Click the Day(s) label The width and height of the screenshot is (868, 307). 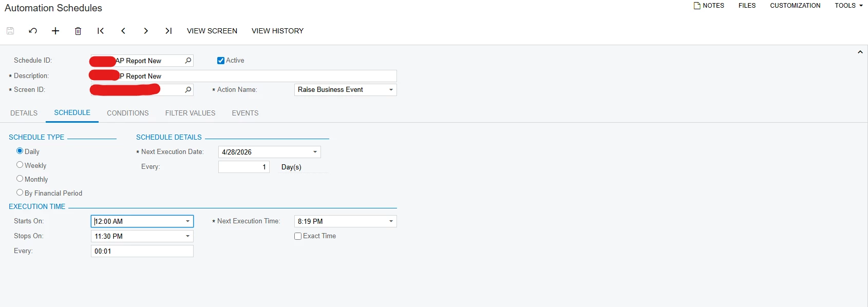coord(291,167)
